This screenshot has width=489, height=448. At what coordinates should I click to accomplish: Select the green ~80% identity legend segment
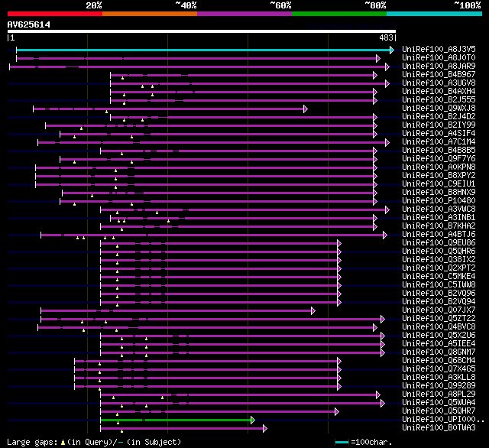pos(339,14)
